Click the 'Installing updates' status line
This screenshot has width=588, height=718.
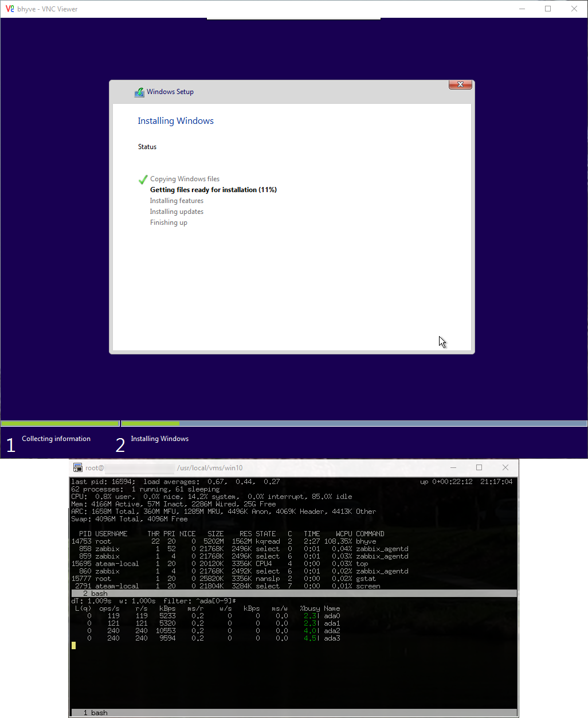pyautogui.click(x=177, y=212)
